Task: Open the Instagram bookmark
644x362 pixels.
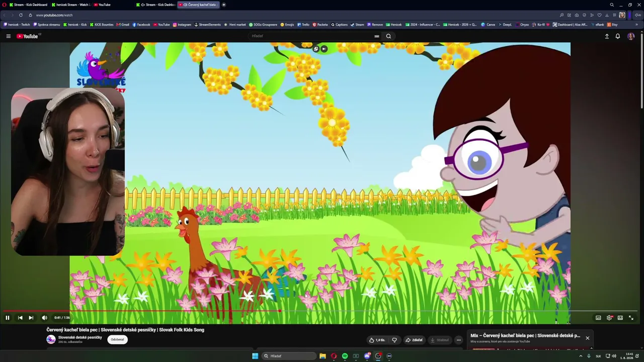Action: coord(182,24)
